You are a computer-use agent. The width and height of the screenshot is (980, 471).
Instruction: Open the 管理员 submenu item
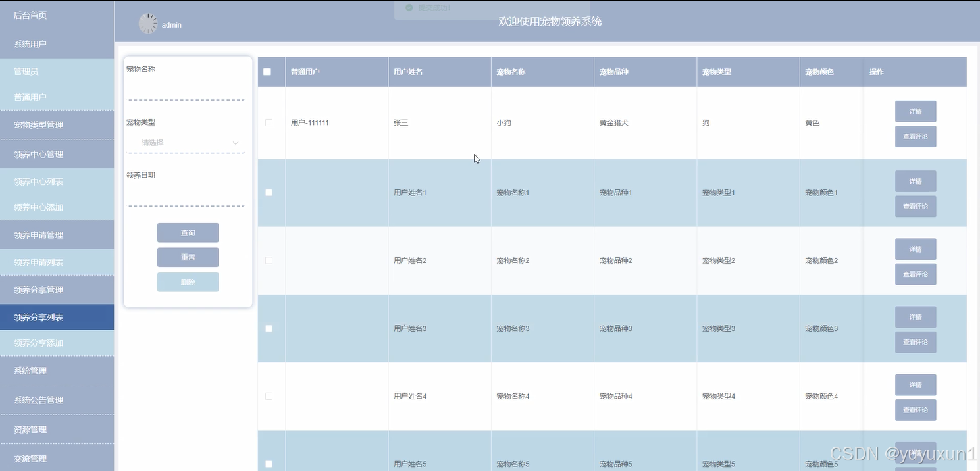coord(57,71)
